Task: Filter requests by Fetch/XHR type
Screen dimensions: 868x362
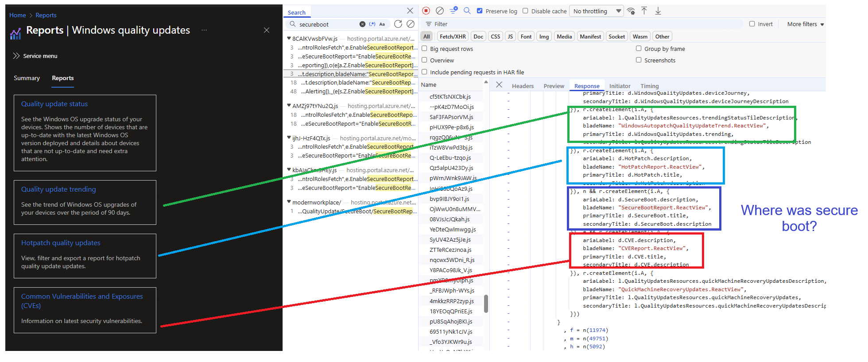Action: pos(453,37)
